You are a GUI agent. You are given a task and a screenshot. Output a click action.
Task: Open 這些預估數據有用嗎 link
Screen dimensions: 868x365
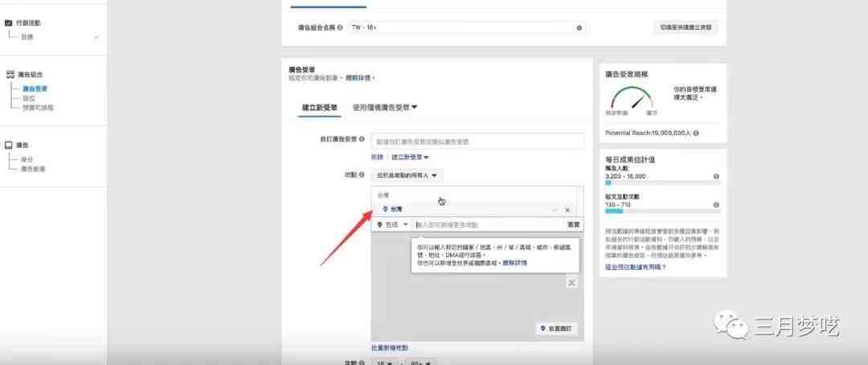pyautogui.click(x=636, y=267)
